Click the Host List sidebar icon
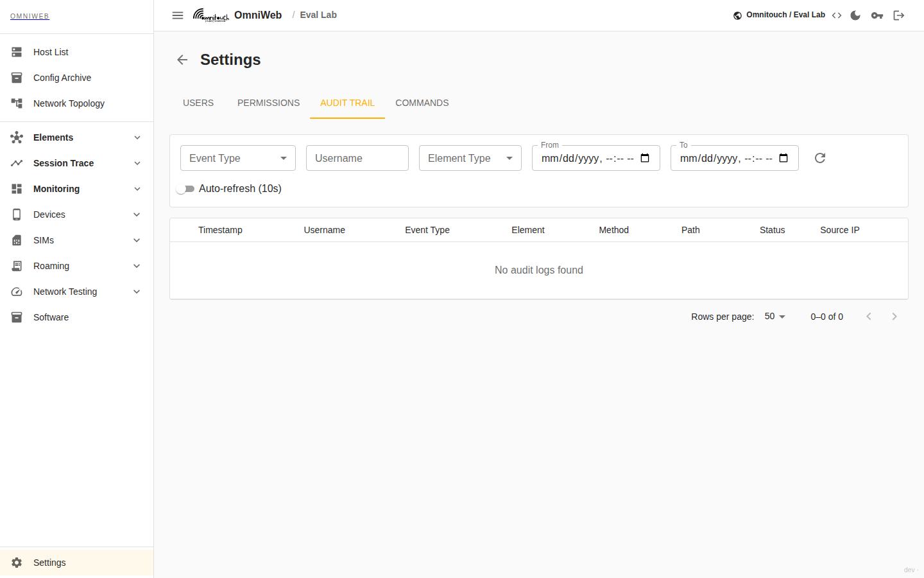Image resolution: width=924 pixels, height=578 pixels. [x=17, y=52]
